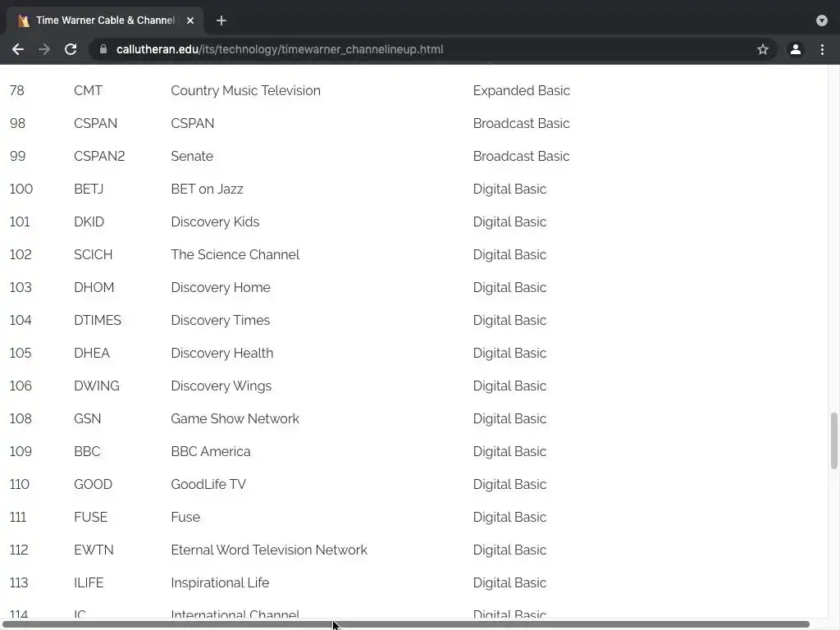
Task: Click 'Digital Basic' in the EWTN row
Action: (x=509, y=550)
